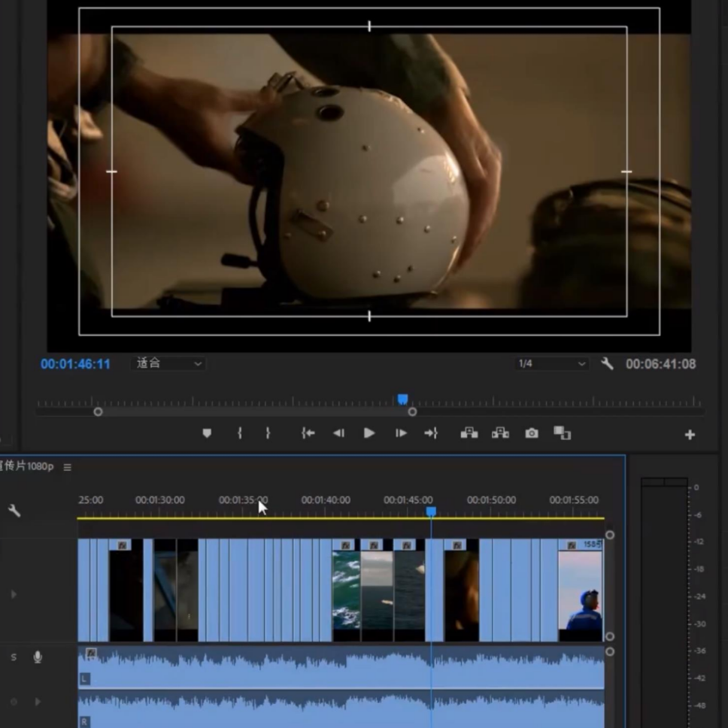
Task: Open timeline display settings wrench
Action: (14, 511)
